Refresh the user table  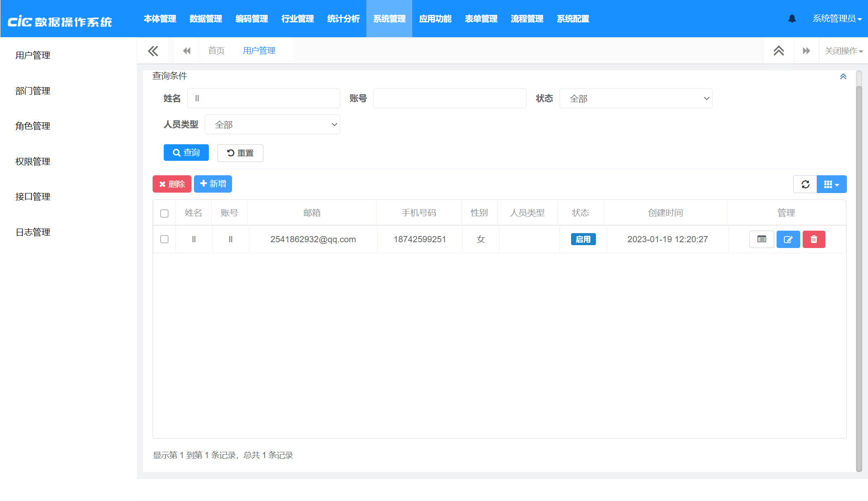pos(805,184)
